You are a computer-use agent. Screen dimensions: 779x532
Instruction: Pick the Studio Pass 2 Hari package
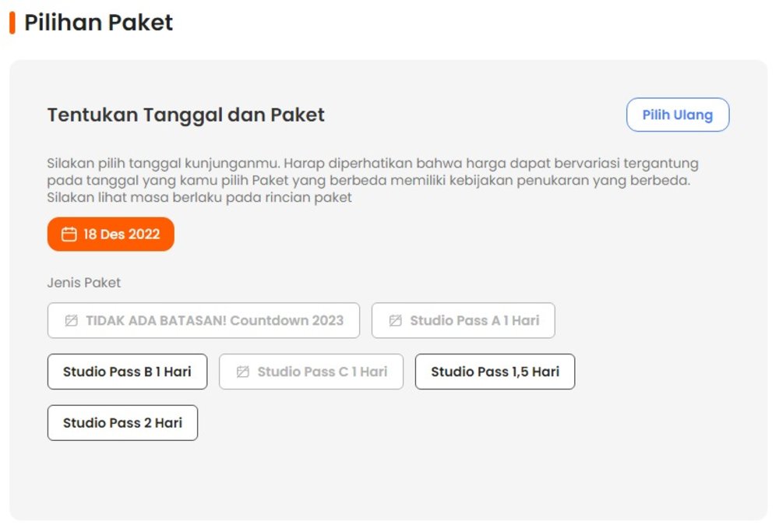122,423
